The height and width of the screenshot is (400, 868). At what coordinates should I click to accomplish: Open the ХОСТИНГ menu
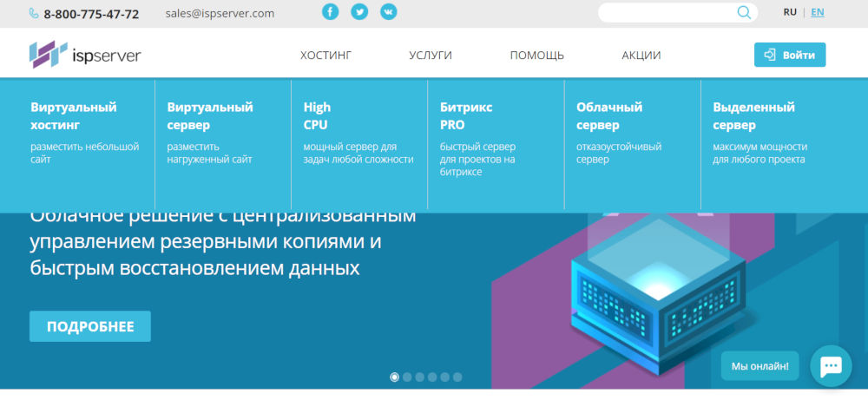pyautogui.click(x=326, y=56)
